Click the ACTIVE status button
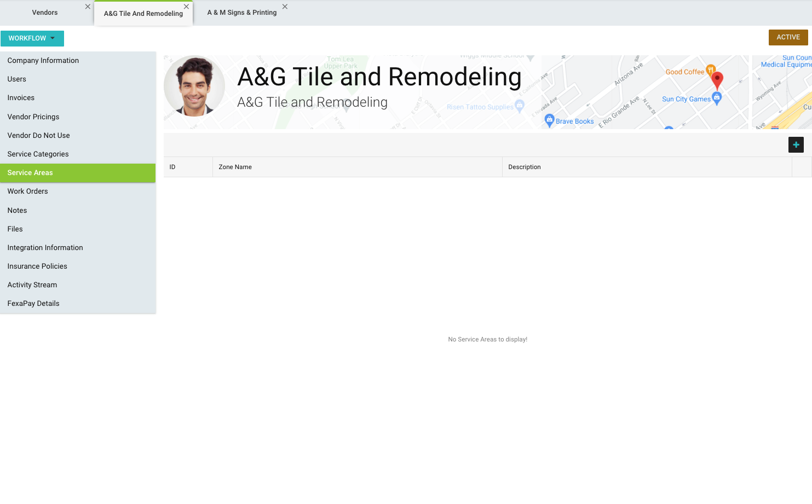The image size is (812, 504). click(x=788, y=37)
